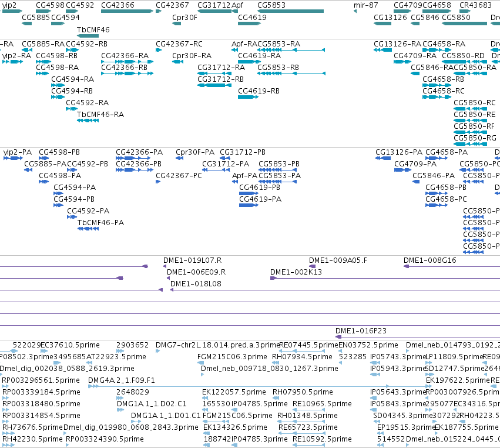Click protein TbCMF46-PA label
This screenshot has height=448, width=500.
[x=100, y=222]
